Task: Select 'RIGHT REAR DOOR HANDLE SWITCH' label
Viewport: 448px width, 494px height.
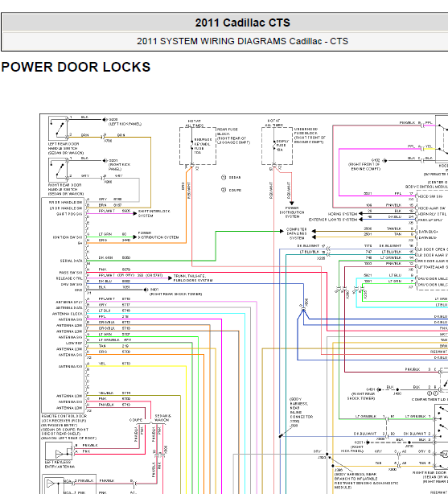Action: 65,189
